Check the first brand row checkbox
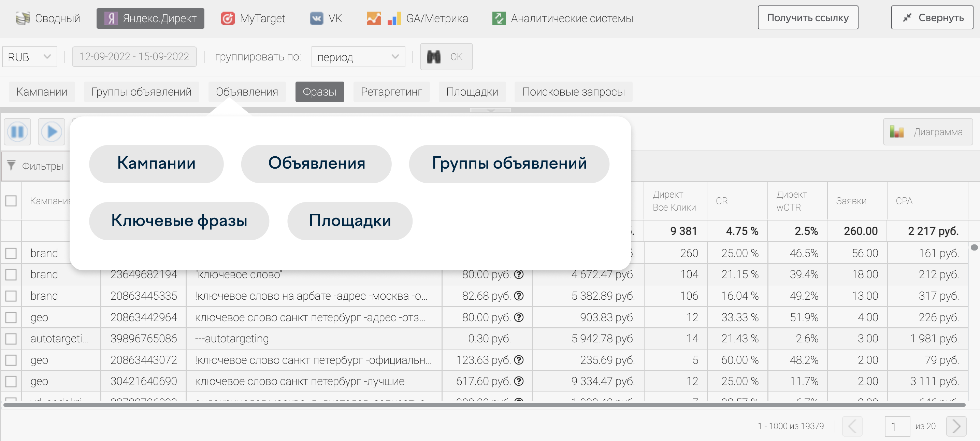 tap(11, 253)
